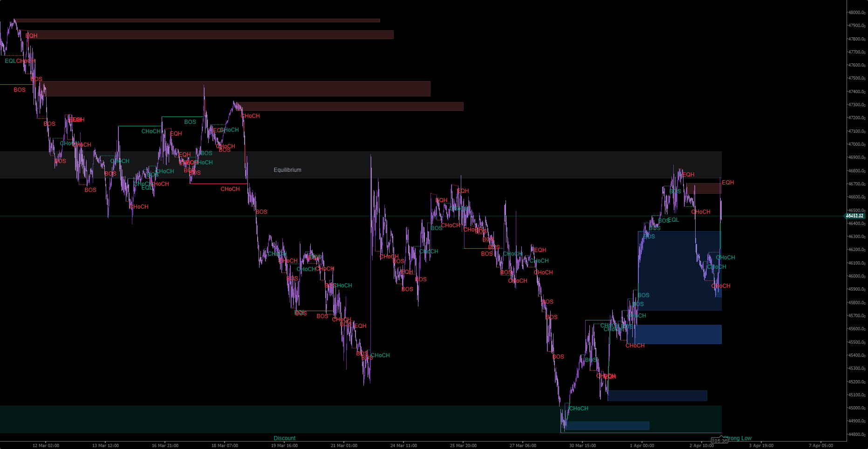Screen dimensions: 868x449
Task: Select the small red zone beside rightmost EQH
Action: tap(704, 189)
